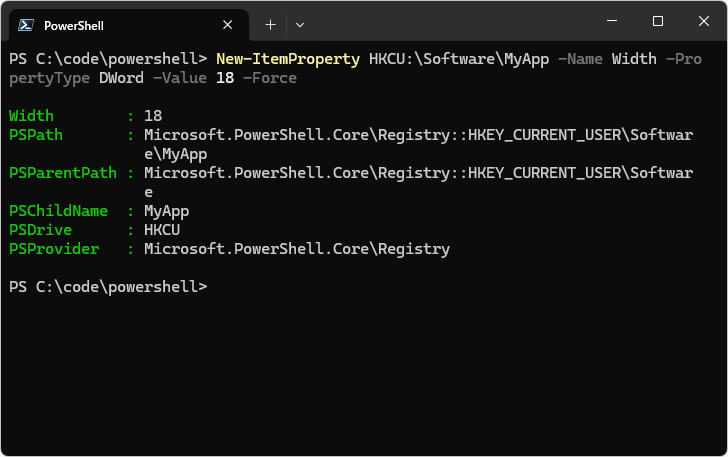
Task: Click the MyApp value beside PSChildName
Action: click(167, 211)
